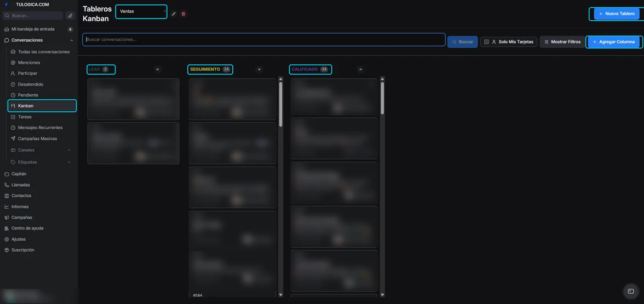
Task: Open Mi bandeja de entrada
Action: [33, 29]
